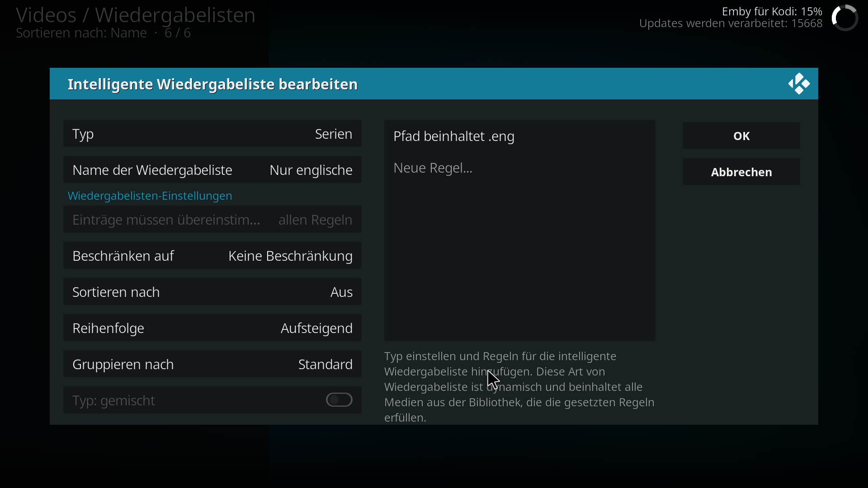Toggle the 'Typ: gemischt' switch
Viewport: 868px width, 488px height.
tap(339, 400)
